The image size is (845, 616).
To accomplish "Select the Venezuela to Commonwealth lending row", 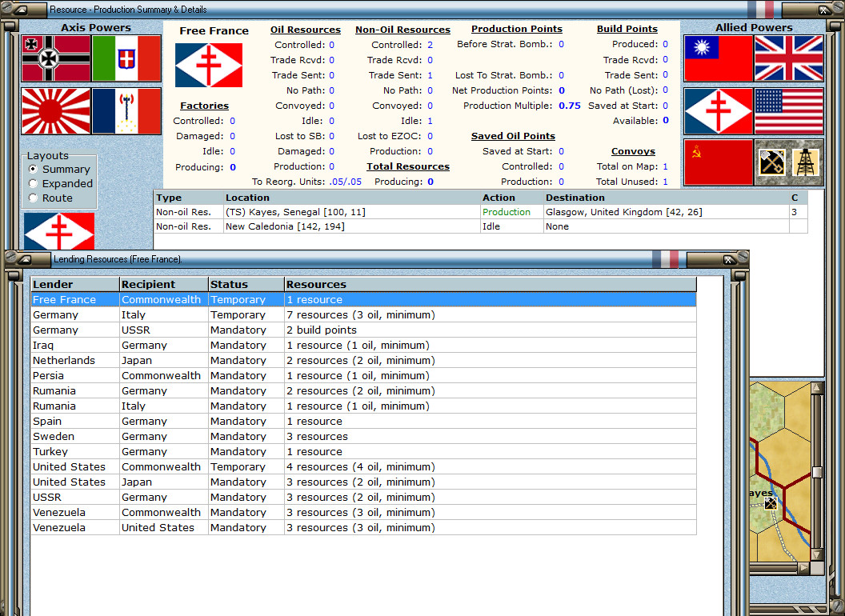I will pyautogui.click(x=364, y=513).
